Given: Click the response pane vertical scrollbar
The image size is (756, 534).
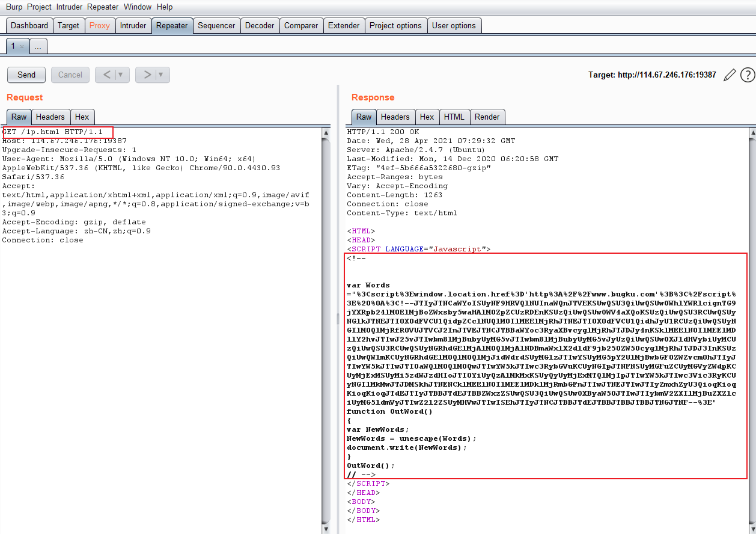Looking at the screenshot, I should [752, 330].
